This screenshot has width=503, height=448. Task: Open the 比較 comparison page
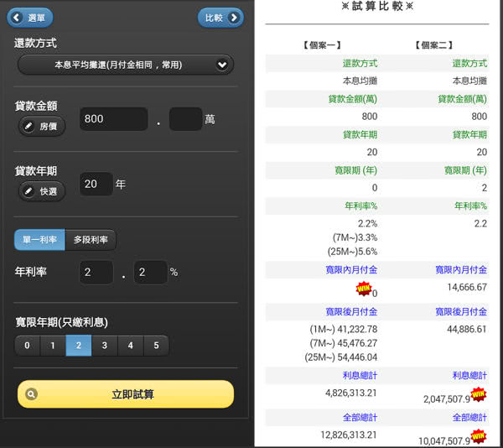pos(220,18)
